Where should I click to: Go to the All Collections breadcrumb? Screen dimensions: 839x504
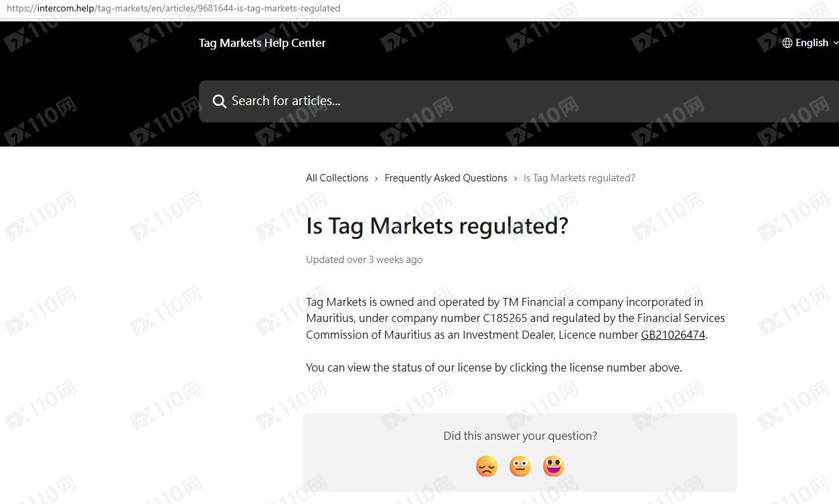337,178
